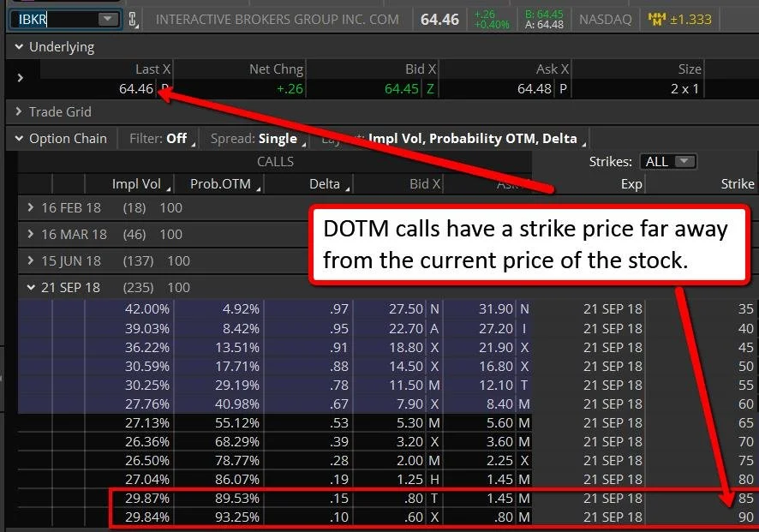Viewport: 759px width, 532px height.
Task: Expand the 16 FEB 18 expiration row
Action: tap(31, 207)
